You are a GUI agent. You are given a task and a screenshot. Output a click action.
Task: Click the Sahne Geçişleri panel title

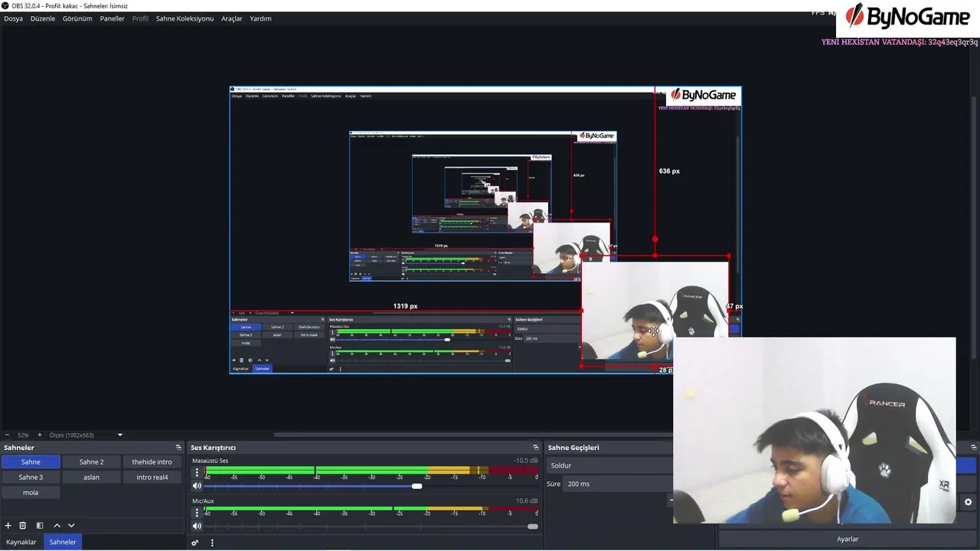[573, 448]
